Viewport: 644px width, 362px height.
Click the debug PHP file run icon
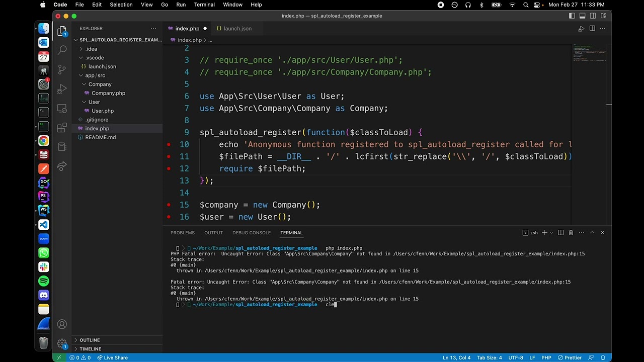point(581,29)
